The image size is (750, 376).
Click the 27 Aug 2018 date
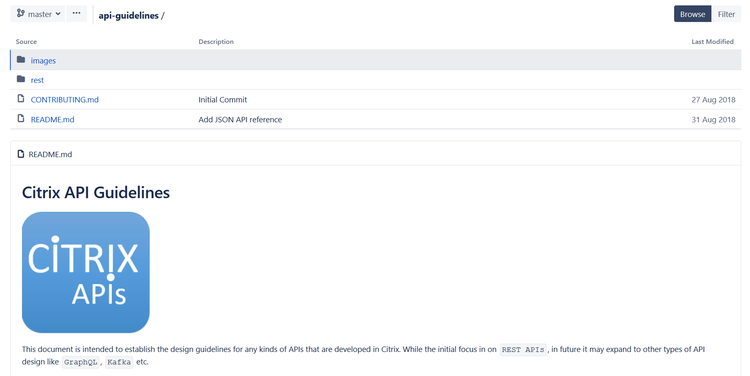tap(713, 100)
